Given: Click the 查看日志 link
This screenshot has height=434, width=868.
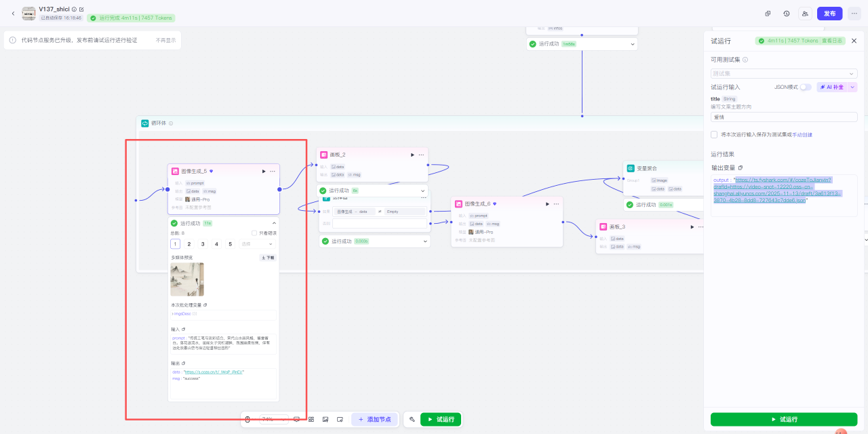Looking at the screenshot, I should [832, 41].
